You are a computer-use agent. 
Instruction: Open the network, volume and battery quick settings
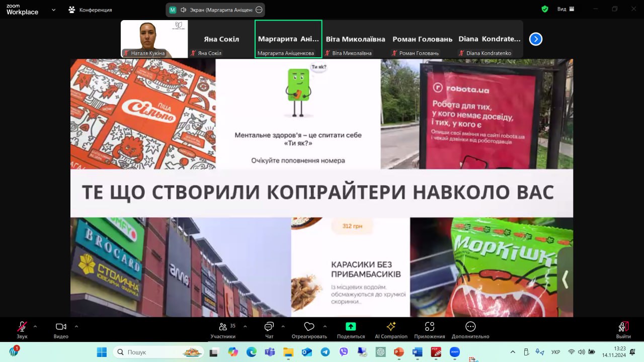coord(582,352)
